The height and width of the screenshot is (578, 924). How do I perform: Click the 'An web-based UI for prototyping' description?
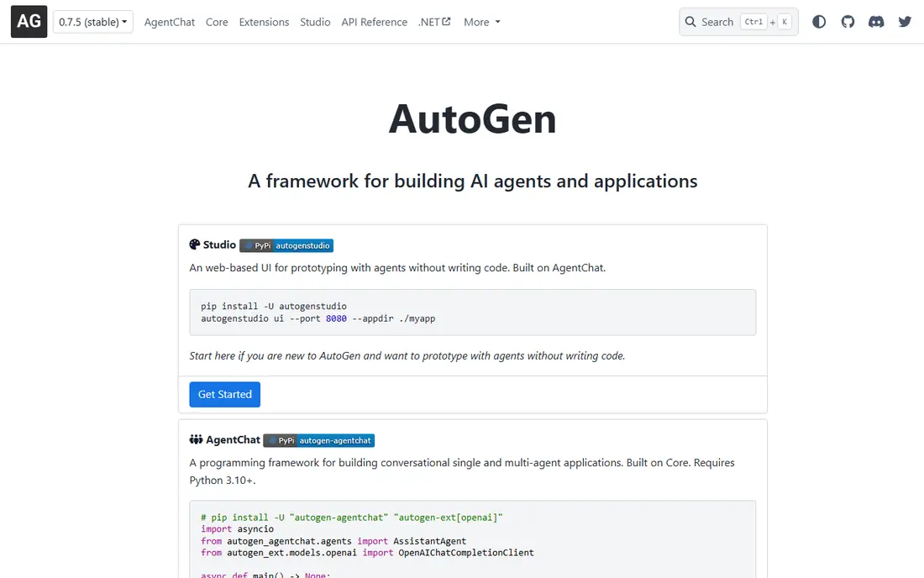397,267
